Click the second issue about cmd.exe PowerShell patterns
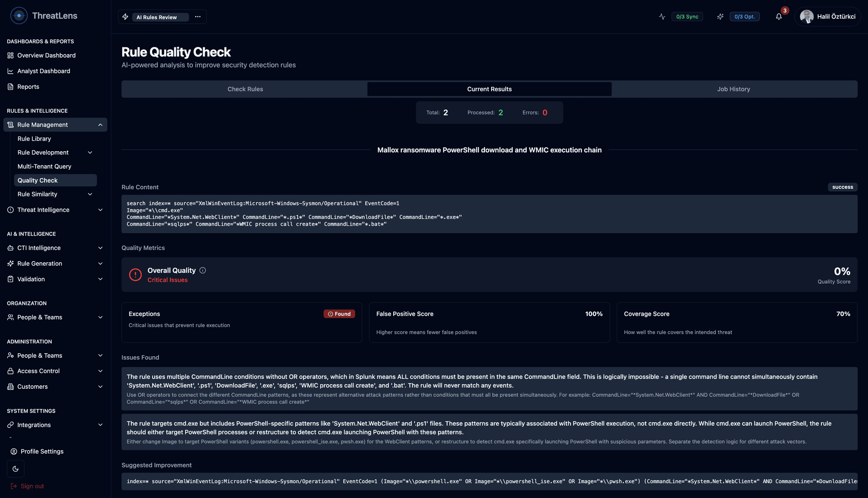This screenshot has height=498, width=868. [489, 432]
